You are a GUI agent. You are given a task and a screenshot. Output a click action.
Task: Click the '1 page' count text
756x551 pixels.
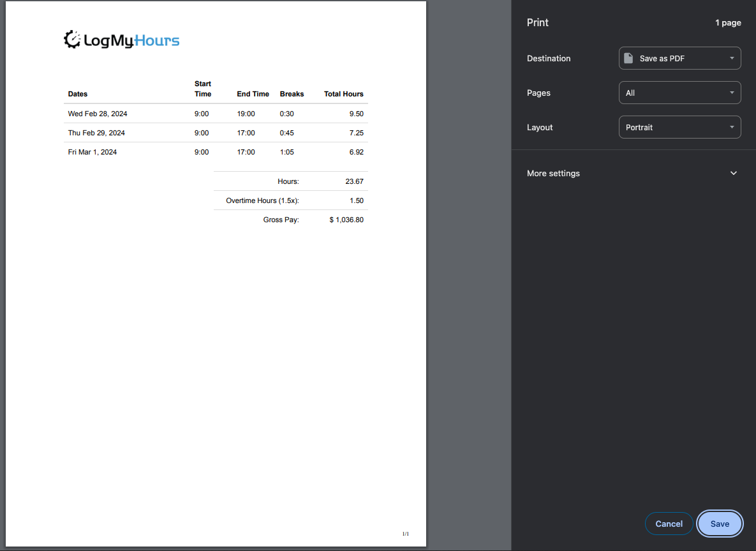coord(727,22)
